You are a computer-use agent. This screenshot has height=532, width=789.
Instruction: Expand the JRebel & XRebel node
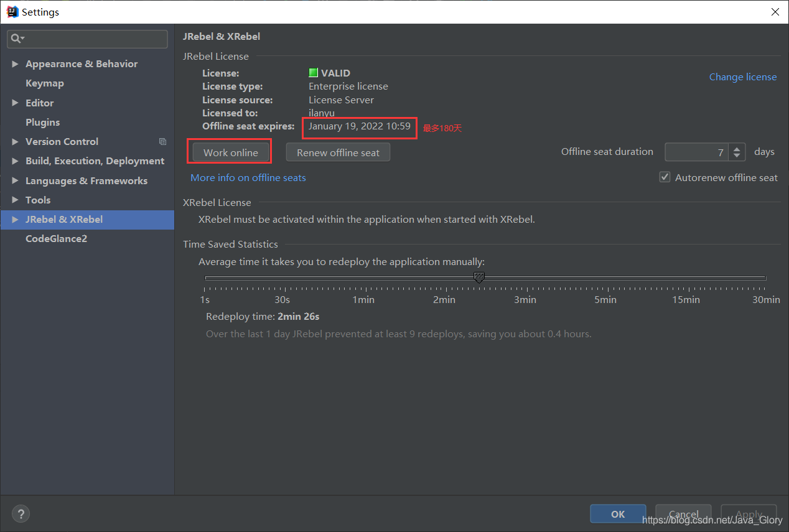point(15,220)
